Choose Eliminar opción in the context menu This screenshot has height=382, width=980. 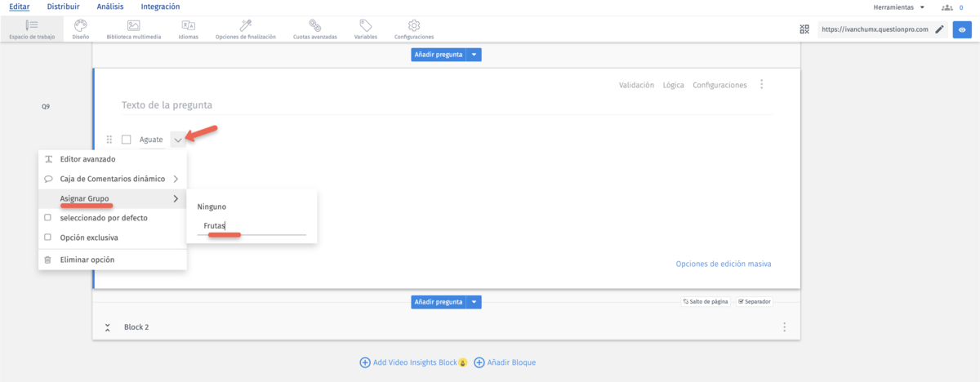click(x=113, y=260)
